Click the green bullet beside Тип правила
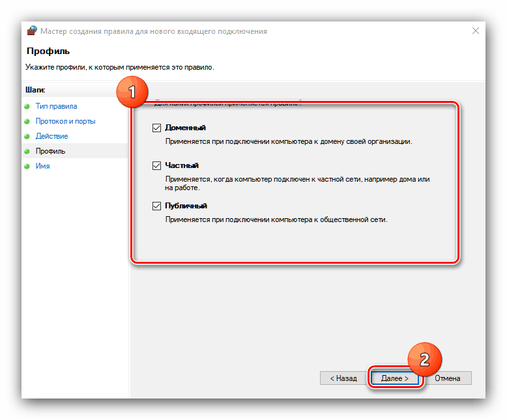The image size is (507, 420). (x=27, y=106)
